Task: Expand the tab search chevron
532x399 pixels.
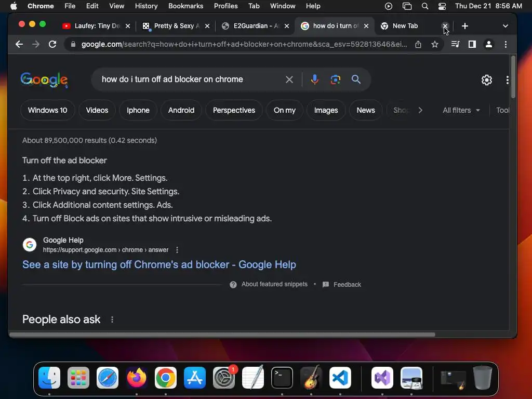Action: (505, 26)
